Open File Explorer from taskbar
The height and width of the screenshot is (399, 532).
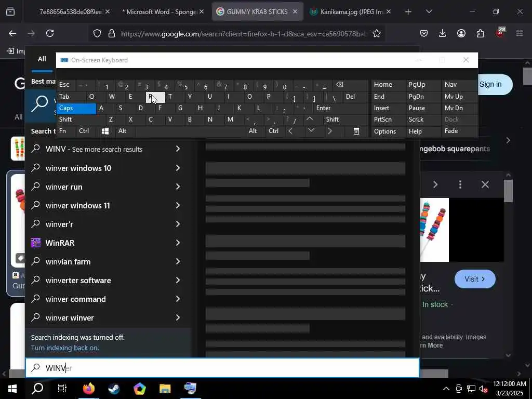pyautogui.click(x=165, y=389)
